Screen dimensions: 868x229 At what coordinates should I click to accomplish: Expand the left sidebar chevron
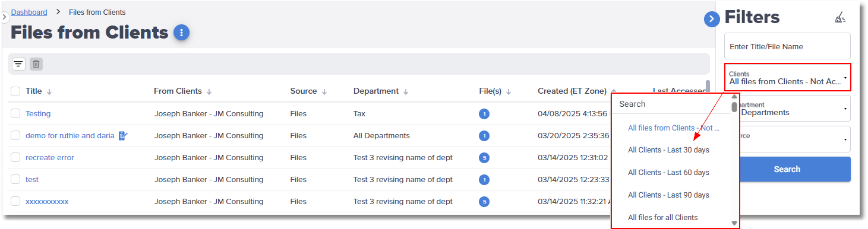pyautogui.click(x=4, y=17)
